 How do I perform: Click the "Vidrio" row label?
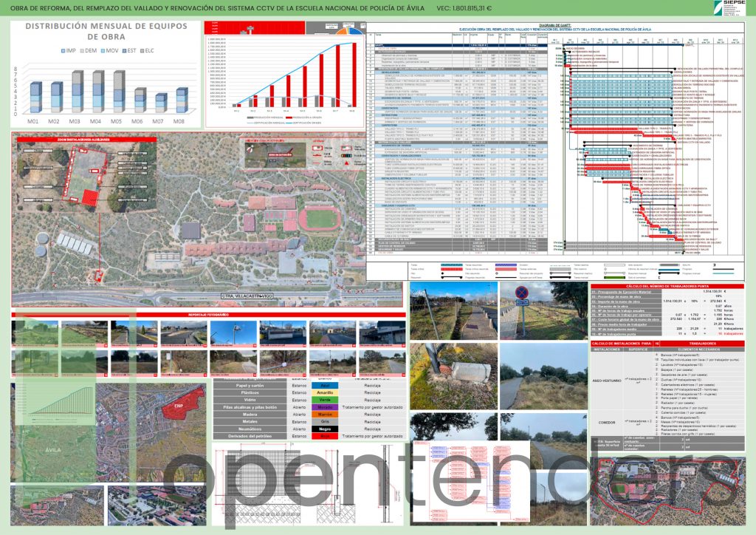point(250,400)
